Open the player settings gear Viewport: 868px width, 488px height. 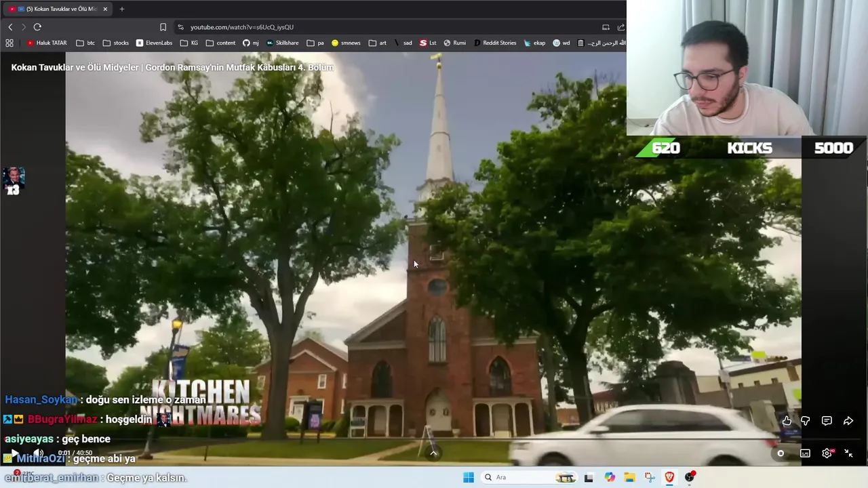pos(827,453)
